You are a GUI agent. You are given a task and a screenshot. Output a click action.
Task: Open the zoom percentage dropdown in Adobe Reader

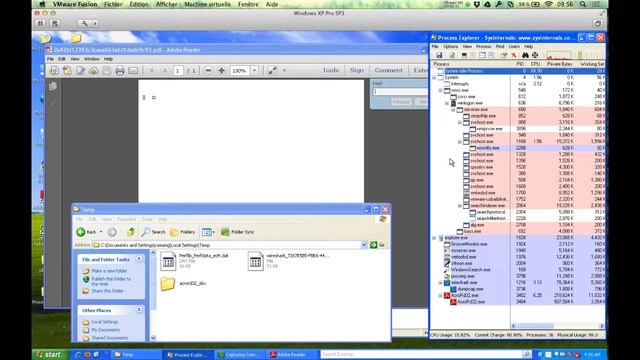tap(254, 71)
